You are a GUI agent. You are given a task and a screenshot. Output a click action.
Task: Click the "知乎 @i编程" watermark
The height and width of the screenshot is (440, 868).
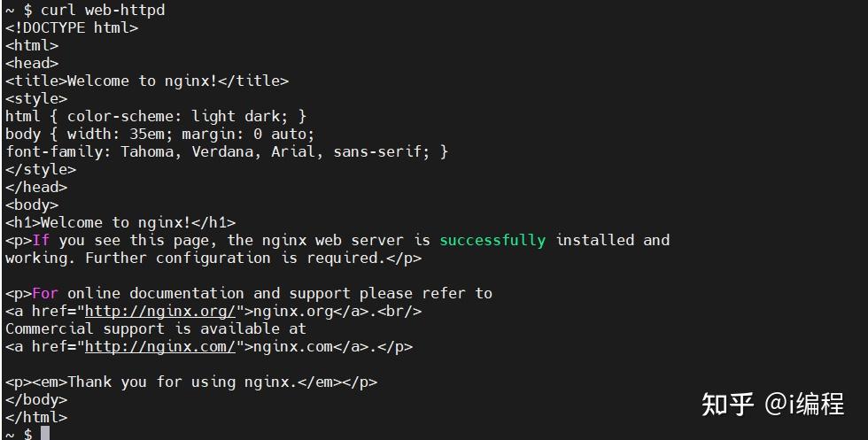772,405
